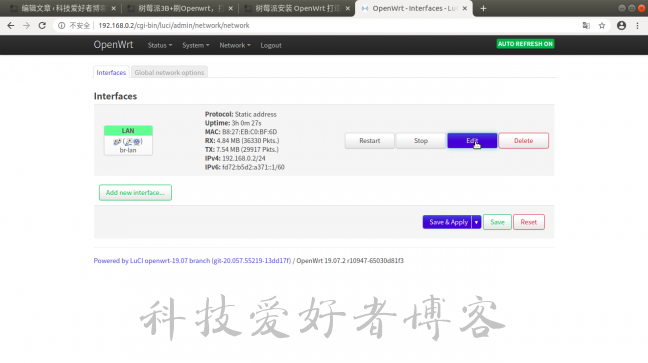The image size is (648, 363).
Task: Click the TX 7.54 MB statistic
Action: (242, 150)
